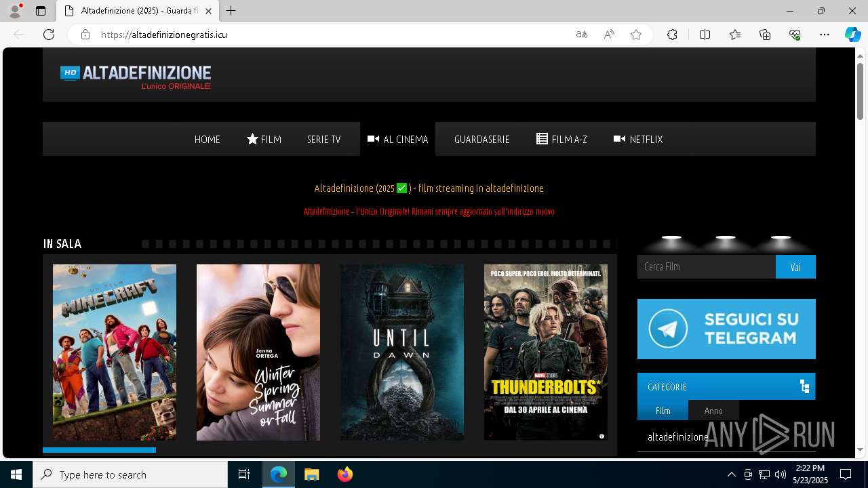Open Browser essentials heart icon

[795, 35]
